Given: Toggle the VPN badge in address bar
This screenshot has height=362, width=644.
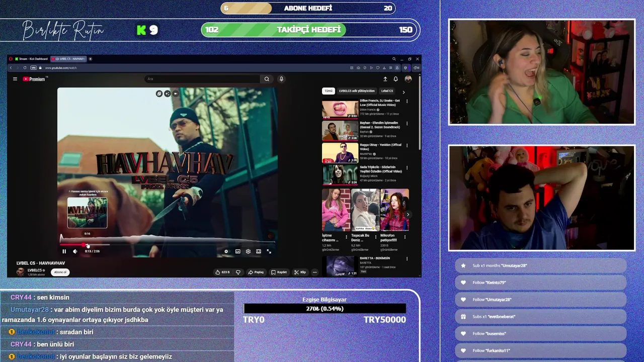Looking at the screenshot, I should click(34, 68).
